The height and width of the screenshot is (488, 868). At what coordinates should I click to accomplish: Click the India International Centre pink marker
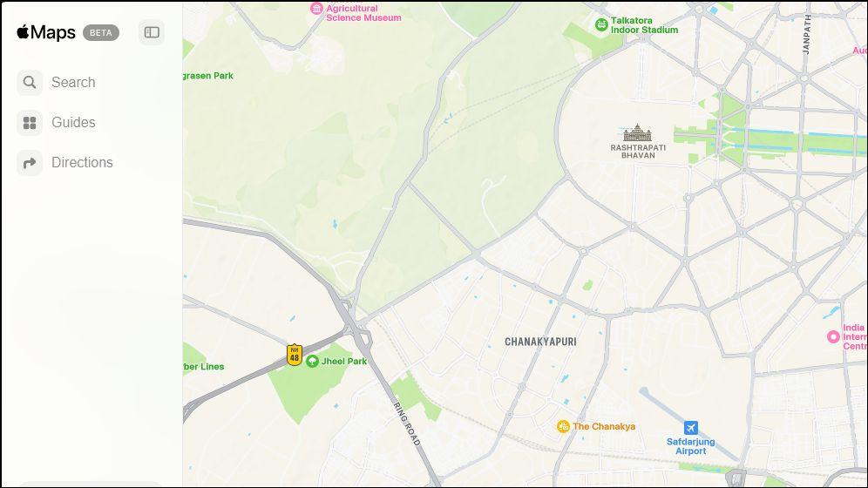pyautogui.click(x=833, y=336)
